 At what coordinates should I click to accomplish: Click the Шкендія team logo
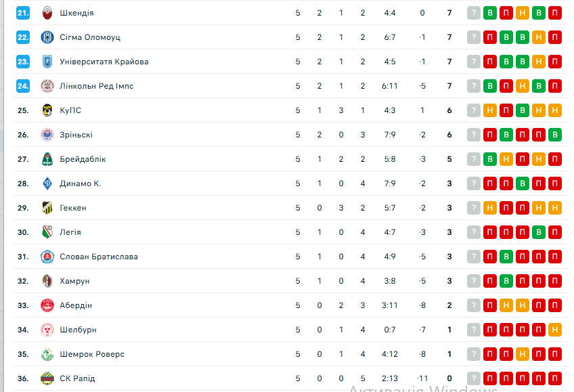click(47, 13)
